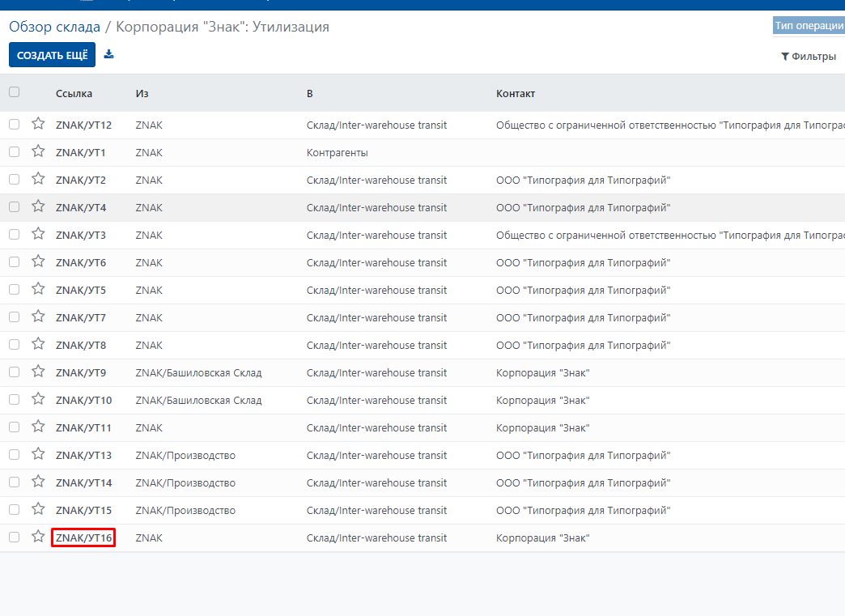The image size is (845, 616).
Task: Check the box for ZNAK/УТ1
Action: pos(14,152)
